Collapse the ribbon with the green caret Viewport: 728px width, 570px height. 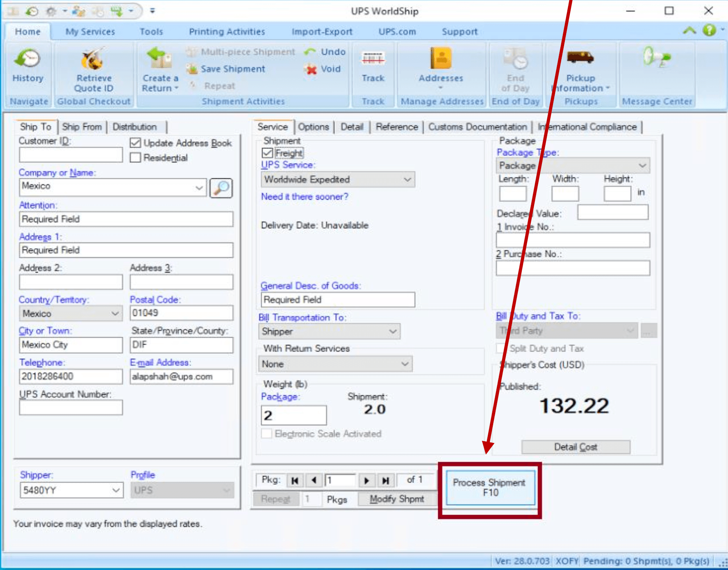pos(689,30)
